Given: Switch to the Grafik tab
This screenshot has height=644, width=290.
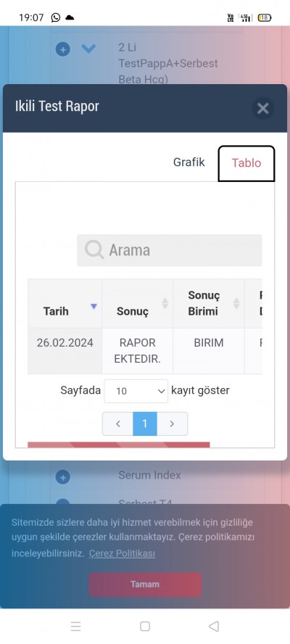Looking at the screenshot, I should [x=189, y=162].
